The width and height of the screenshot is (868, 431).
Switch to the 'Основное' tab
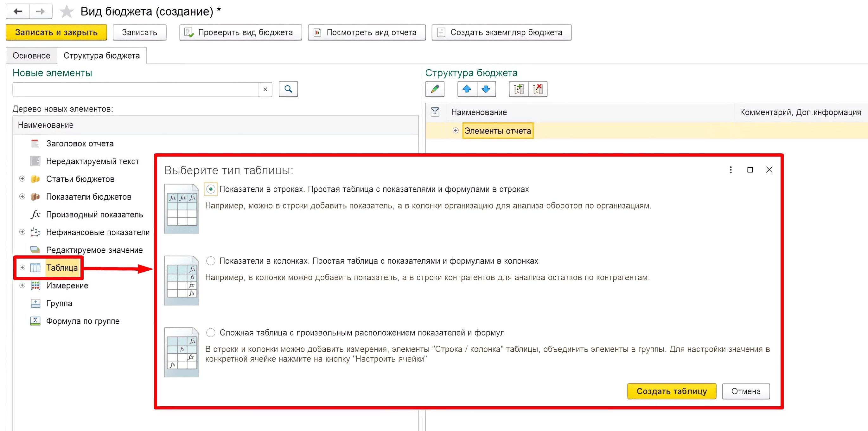pos(31,55)
